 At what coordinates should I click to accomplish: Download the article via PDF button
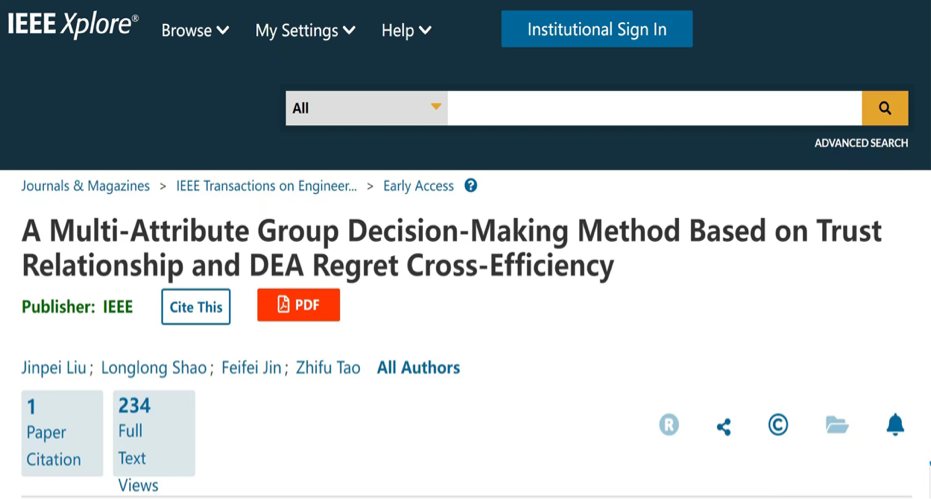pos(298,305)
